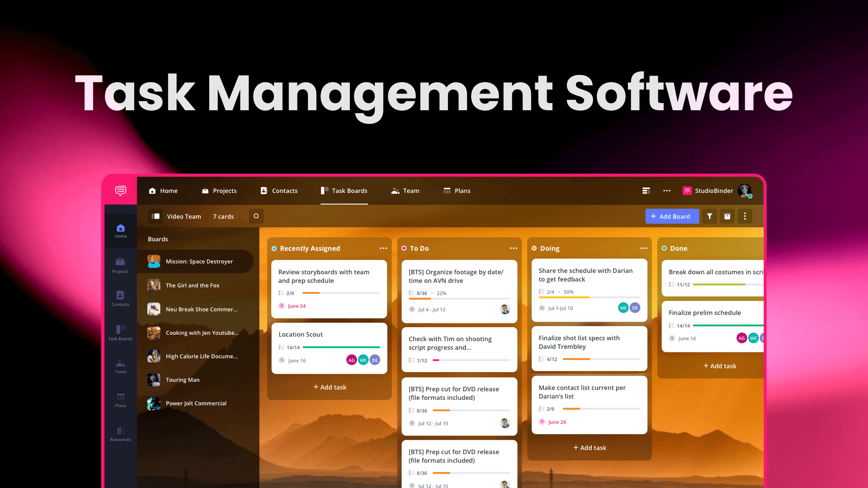Open the ellipsis menu on the Doing column
Screen dimensions: 868x488
tap(644, 248)
